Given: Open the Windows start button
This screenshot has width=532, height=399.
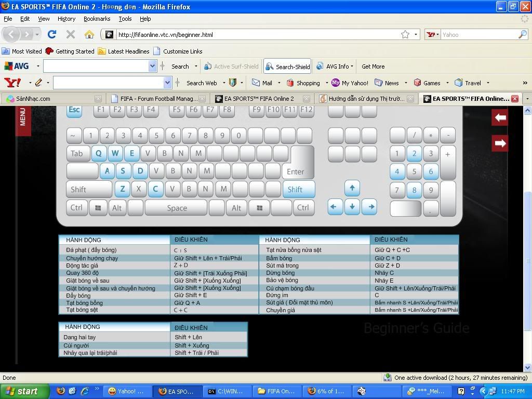Looking at the screenshot, I should 24,391.
